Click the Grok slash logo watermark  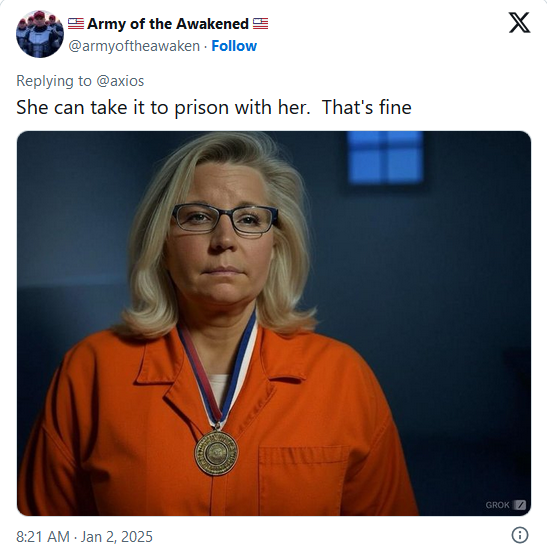[x=519, y=505]
